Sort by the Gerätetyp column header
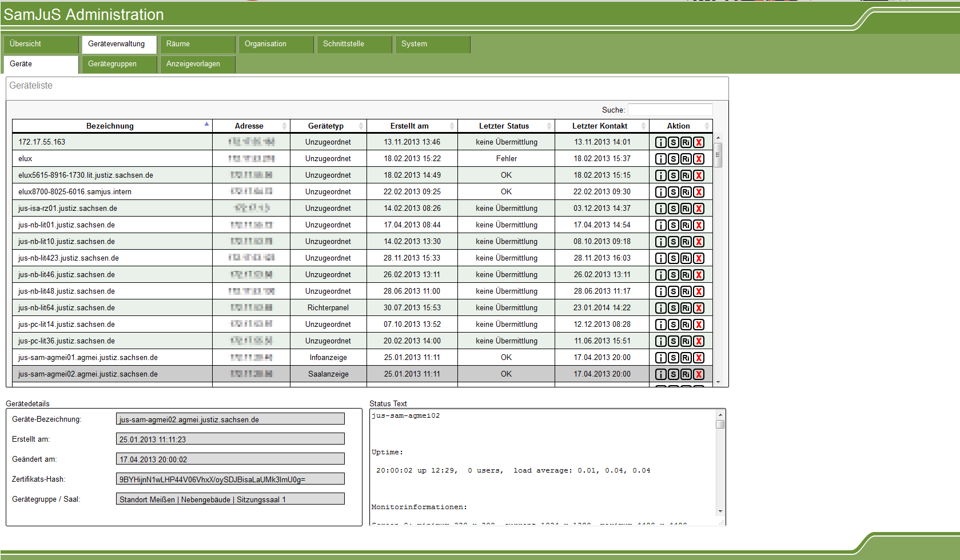 click(328, 126)
